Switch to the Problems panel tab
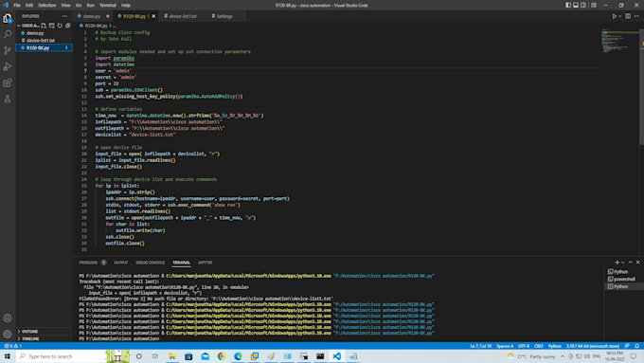 tap(92, 263)
